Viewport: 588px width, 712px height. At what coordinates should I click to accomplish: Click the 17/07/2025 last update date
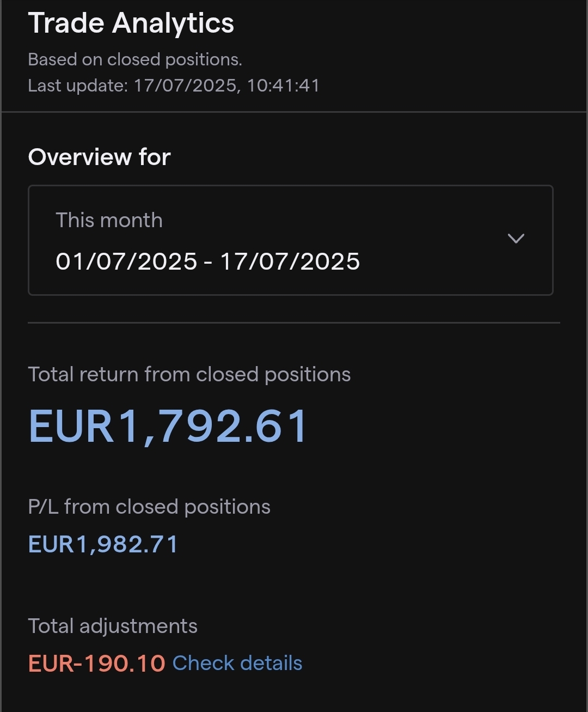pyautogui.click(x=185, y=86)
